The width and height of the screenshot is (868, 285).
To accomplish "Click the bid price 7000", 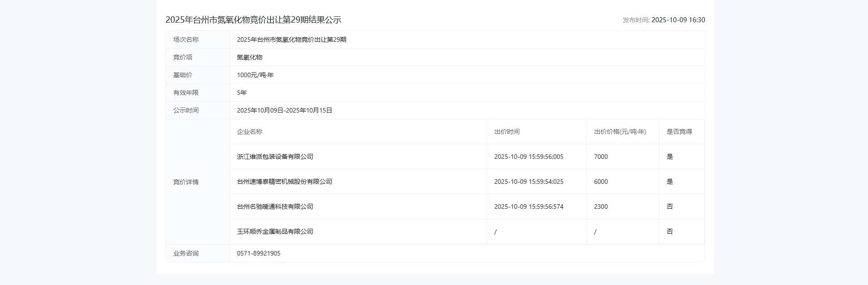I will [x=601, y=157].
